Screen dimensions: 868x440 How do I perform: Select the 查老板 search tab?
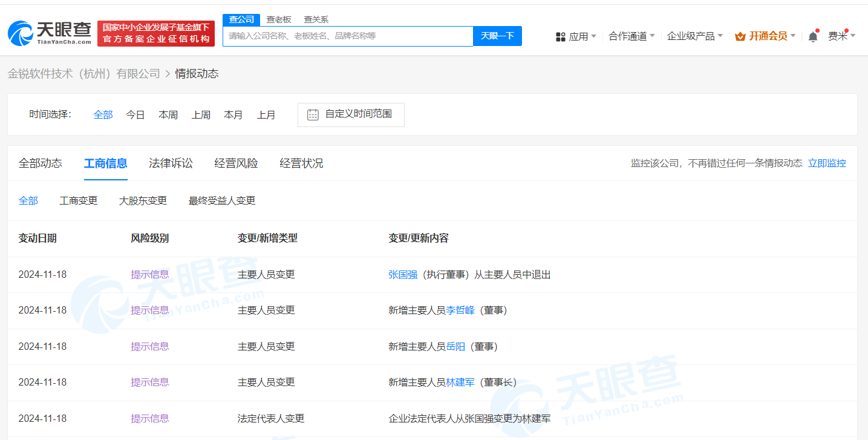(279, 19)
